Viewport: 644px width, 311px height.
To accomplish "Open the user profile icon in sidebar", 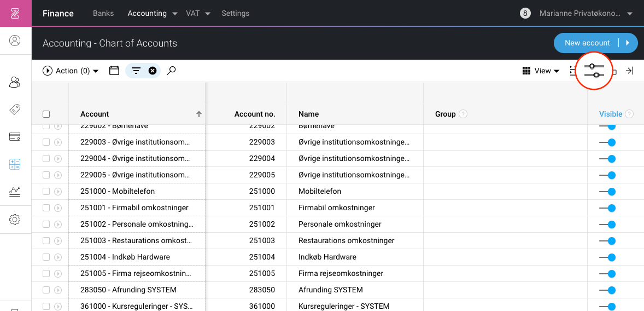I will pyautogui.click(x=15, y=41).
